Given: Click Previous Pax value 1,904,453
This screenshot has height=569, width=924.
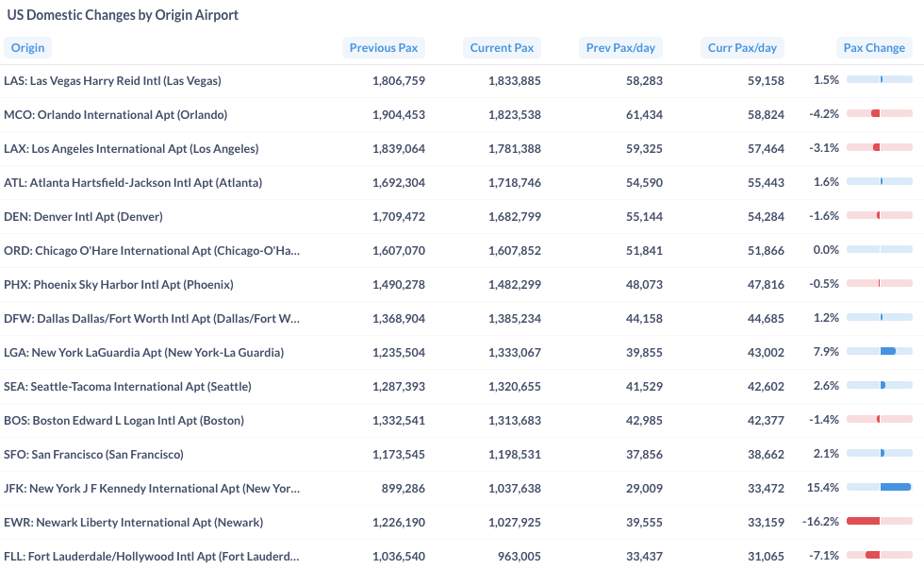Looking at the screenshot, I should [x=398, y=114].
